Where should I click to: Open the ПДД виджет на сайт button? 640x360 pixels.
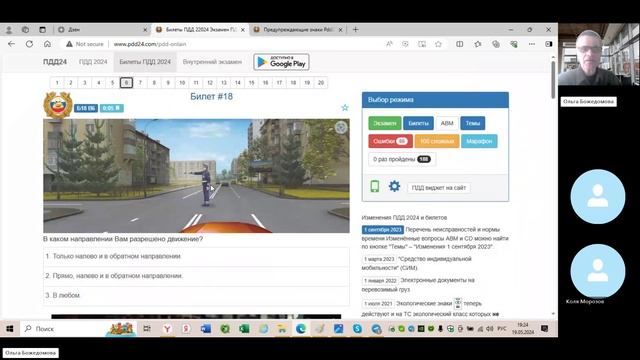point(438,188)
